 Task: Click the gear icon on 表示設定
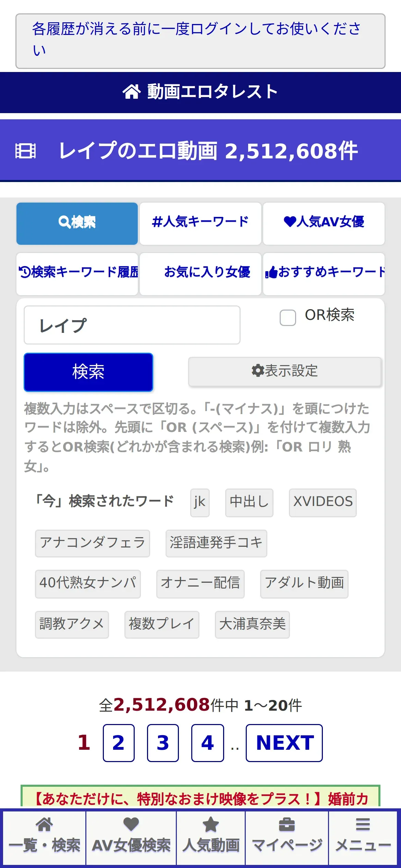[258, 371]
